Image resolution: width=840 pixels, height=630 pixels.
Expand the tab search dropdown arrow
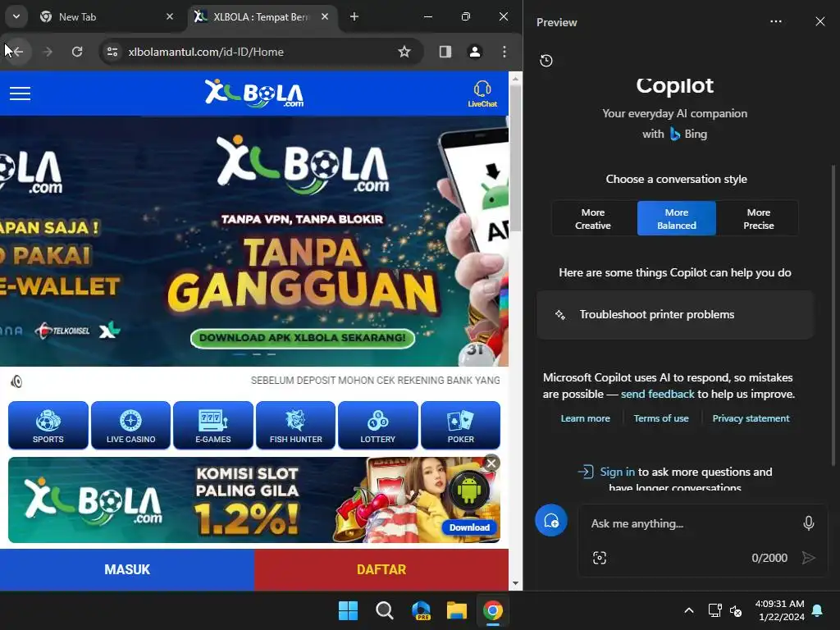coord(16,16)
